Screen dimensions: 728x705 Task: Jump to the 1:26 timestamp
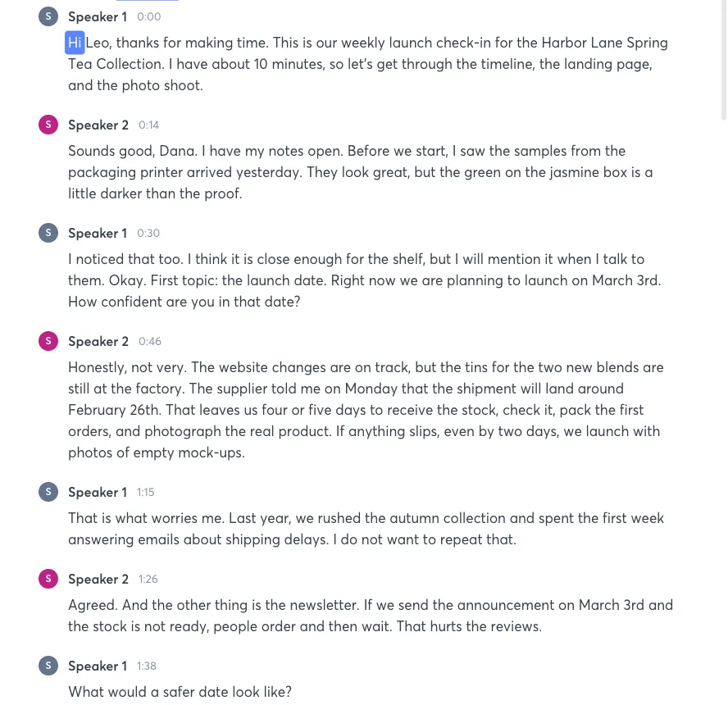click(148, 579)
